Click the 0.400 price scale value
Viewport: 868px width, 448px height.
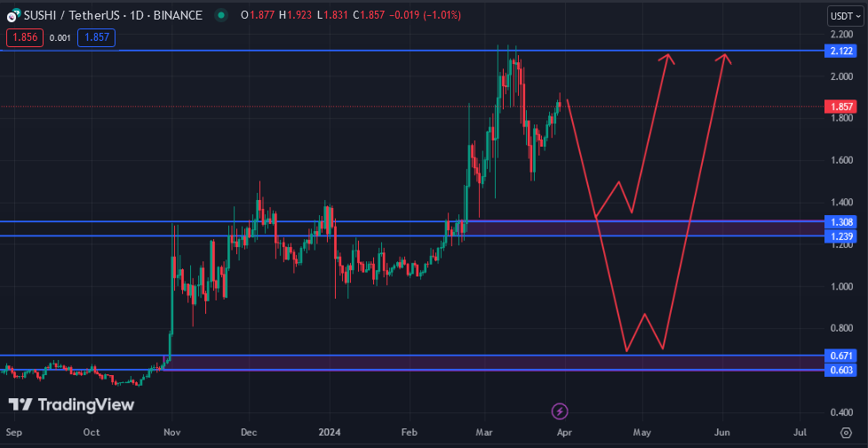tap(840, 412)
